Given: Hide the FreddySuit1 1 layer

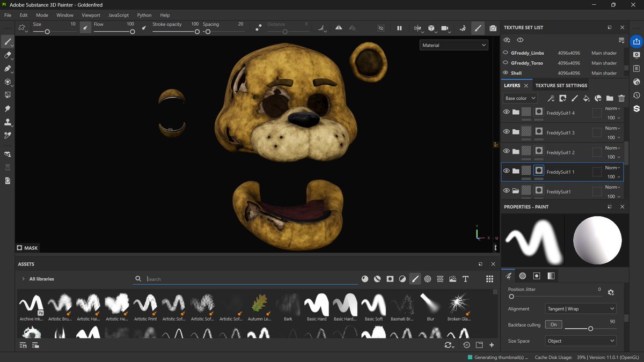Looking at the screenshot, I should 506,171.
